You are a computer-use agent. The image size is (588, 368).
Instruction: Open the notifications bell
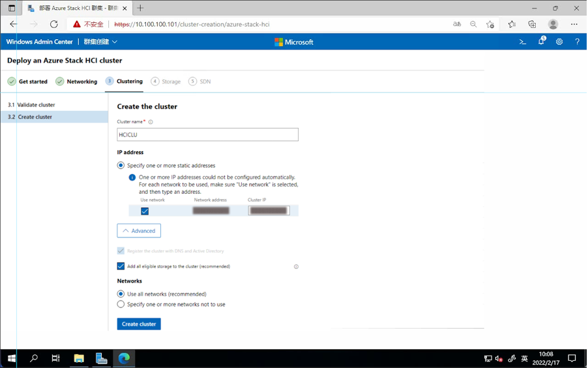click(x=541, y=41)
